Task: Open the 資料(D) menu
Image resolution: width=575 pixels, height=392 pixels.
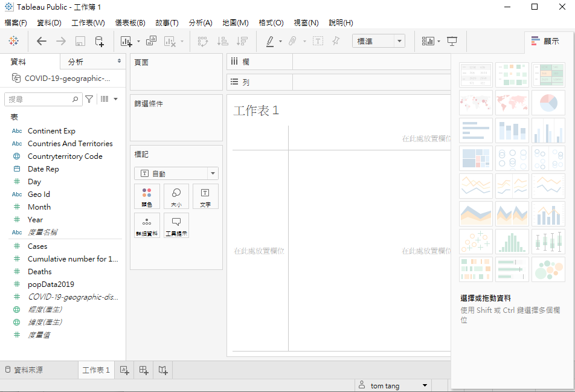Action: pos(49,23)
